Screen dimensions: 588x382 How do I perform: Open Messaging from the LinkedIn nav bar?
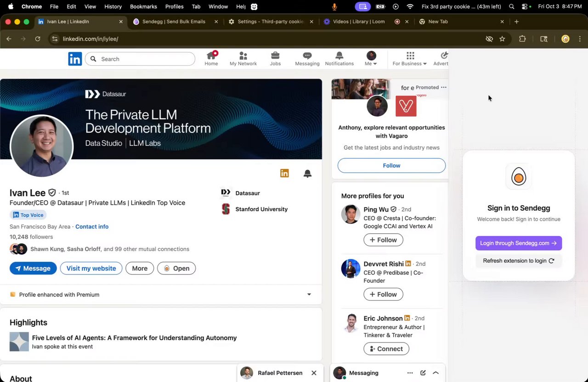[307, 59]
